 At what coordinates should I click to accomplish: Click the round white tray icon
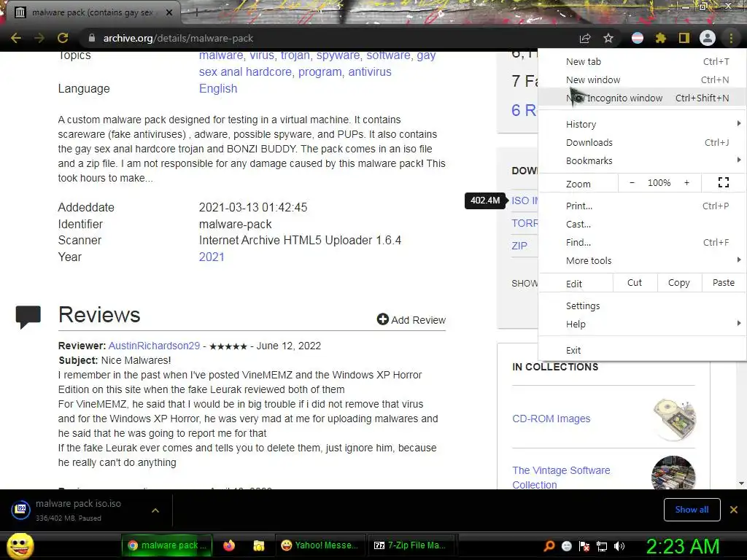566,546
